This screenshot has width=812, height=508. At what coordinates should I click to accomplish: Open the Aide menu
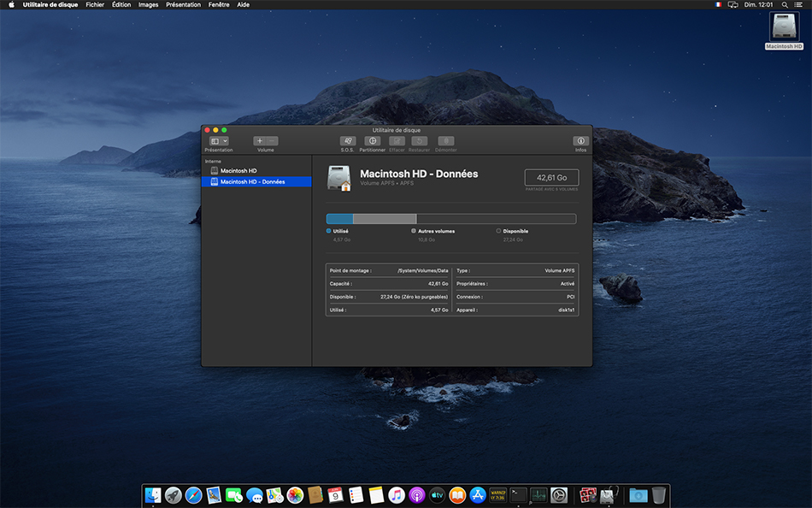pyautogui.click(x=243, y=4)
